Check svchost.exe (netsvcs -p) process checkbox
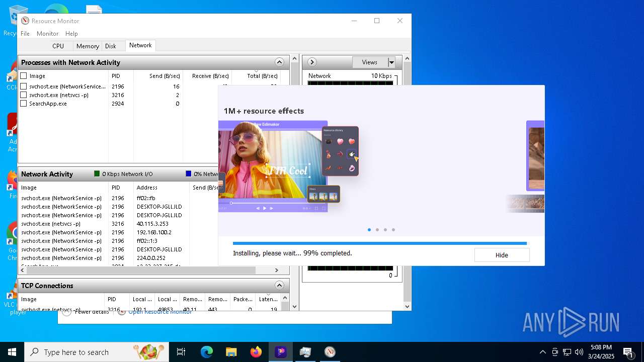Viewport: 644px width, 362px height. pyautogui.click(x=24, y=95)
